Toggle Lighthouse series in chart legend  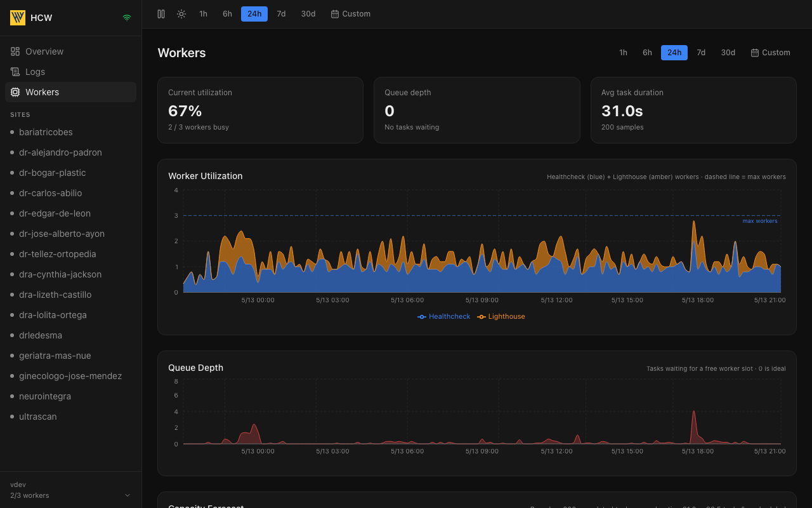501,316
